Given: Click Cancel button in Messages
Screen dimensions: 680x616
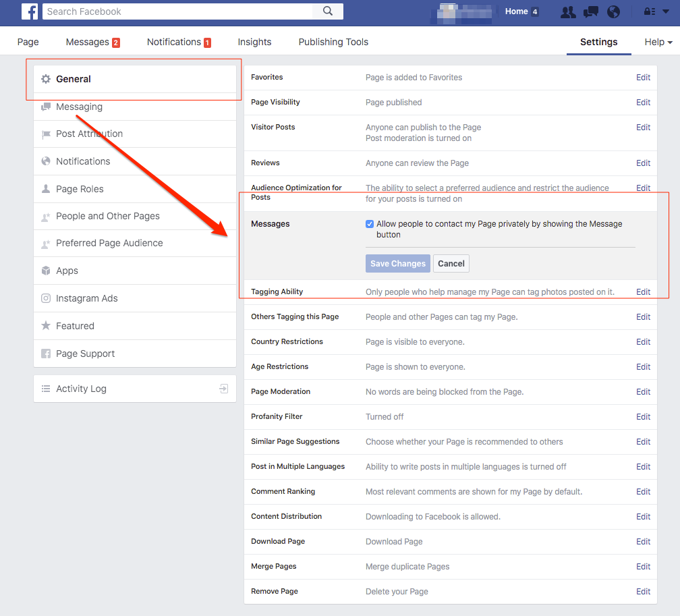Looking at the screenshot, I should click(451, 263).
